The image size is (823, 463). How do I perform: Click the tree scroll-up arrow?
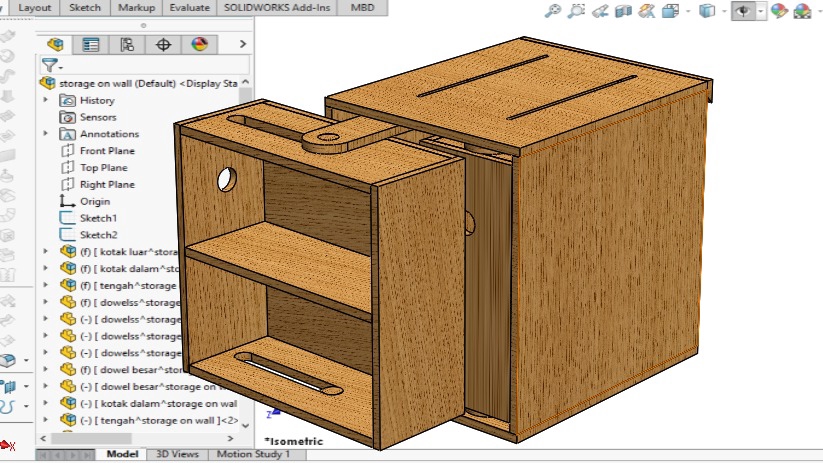tap(246, 82)
